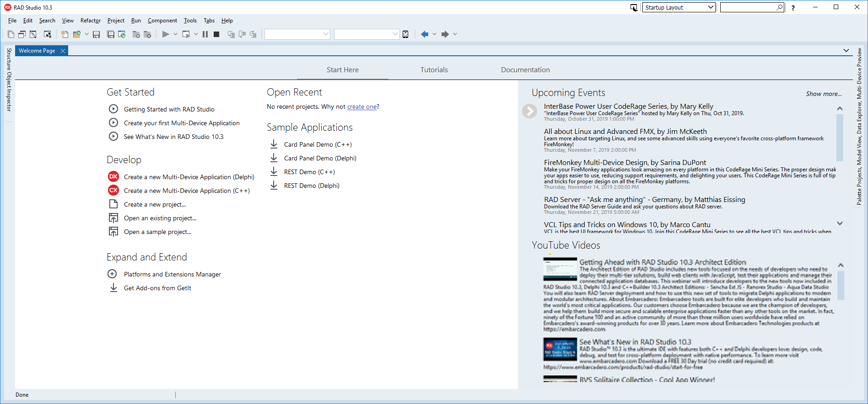Open the Startup Layout dropdown
The width and height of the screenshot is (868, 404).
click(679, 7)
